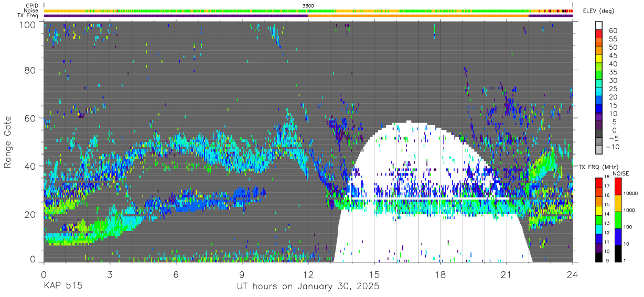The image size is (644, 297).
Task: Click the ELEV colorbar value 35
Action: 613,72
